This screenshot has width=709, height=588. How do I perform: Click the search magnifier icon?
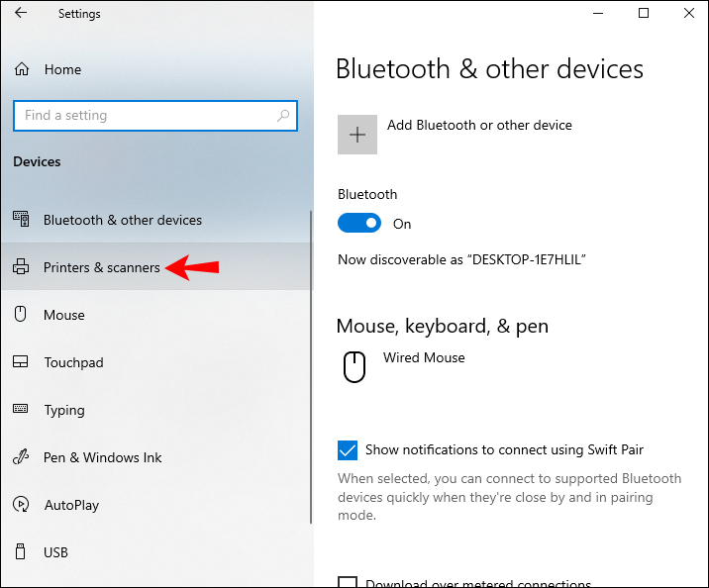point(283,116)
